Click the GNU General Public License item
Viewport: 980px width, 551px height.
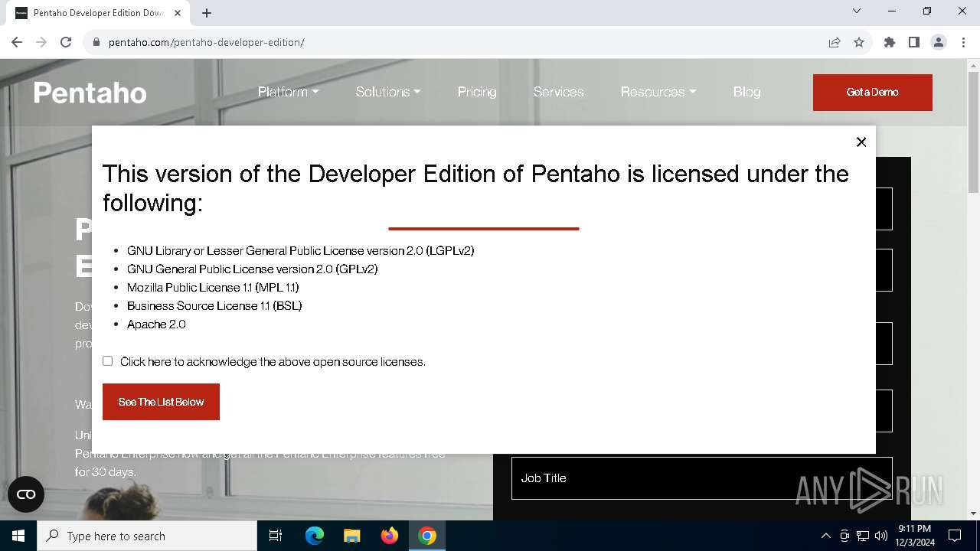click(x=253, y=269)
